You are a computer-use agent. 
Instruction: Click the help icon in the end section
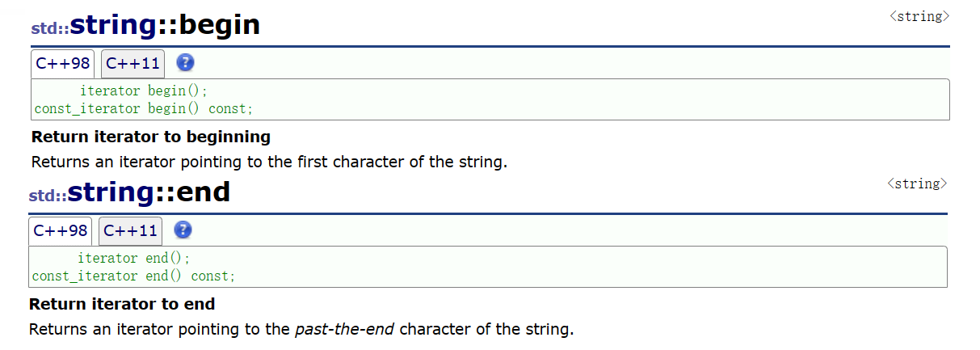pyautogui.click(x=183, y=230)
